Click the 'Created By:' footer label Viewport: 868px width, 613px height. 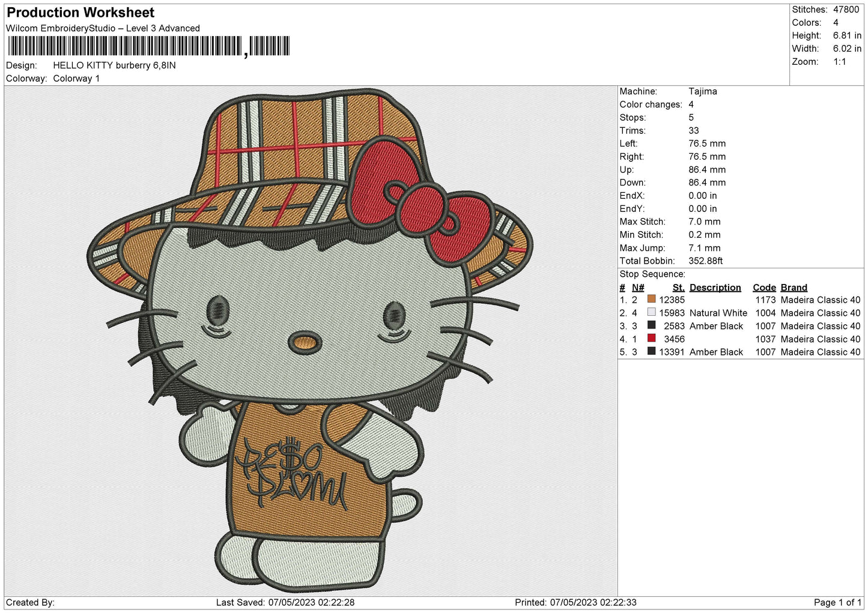(x=30, y=602)
